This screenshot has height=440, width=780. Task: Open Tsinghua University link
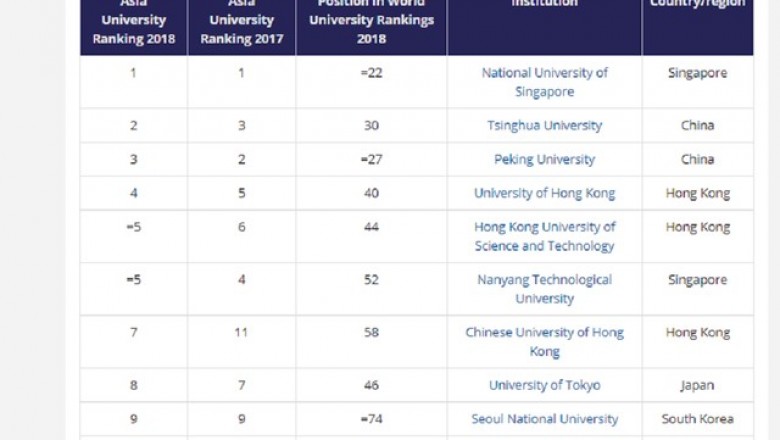(544, 125)
